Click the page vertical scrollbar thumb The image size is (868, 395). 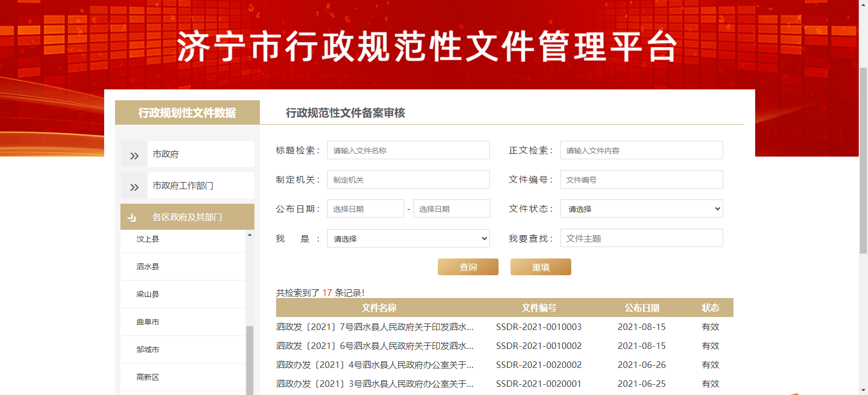(863, 160)
